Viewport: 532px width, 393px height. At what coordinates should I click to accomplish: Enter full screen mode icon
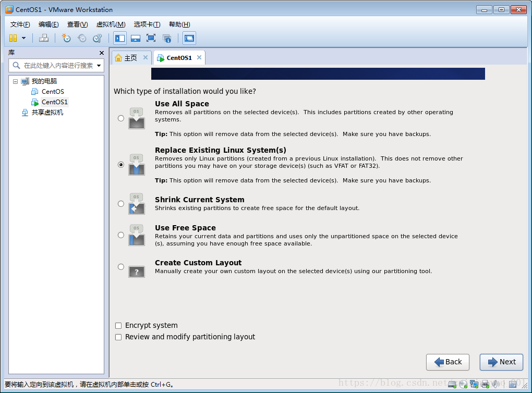[x=151, y=38]
